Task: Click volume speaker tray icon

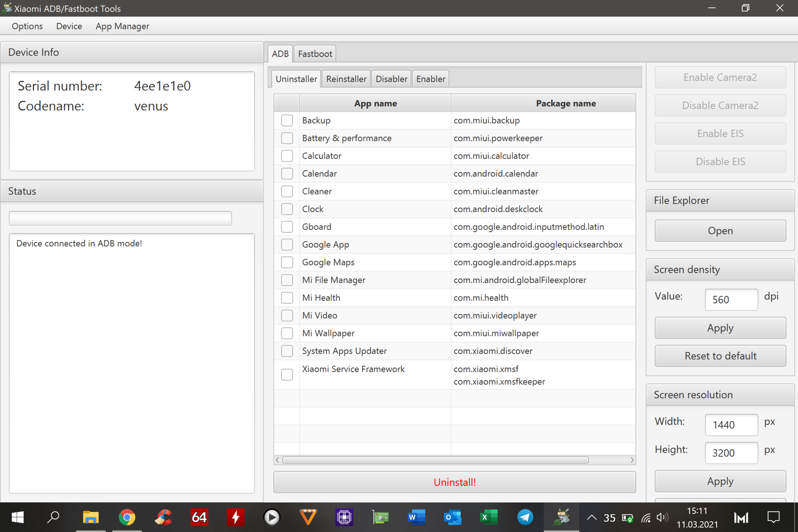Action: 662,518
